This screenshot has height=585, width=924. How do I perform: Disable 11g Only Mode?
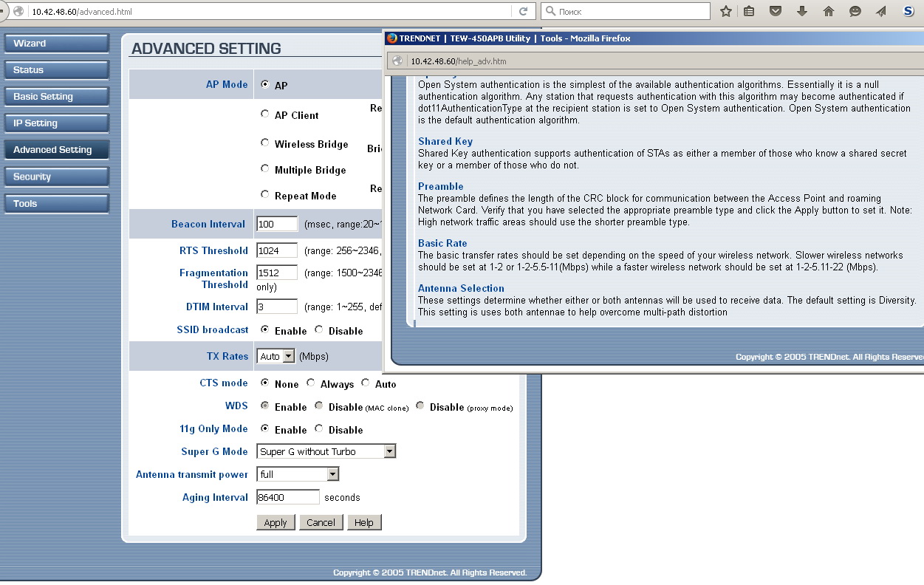tap(319, 428)
